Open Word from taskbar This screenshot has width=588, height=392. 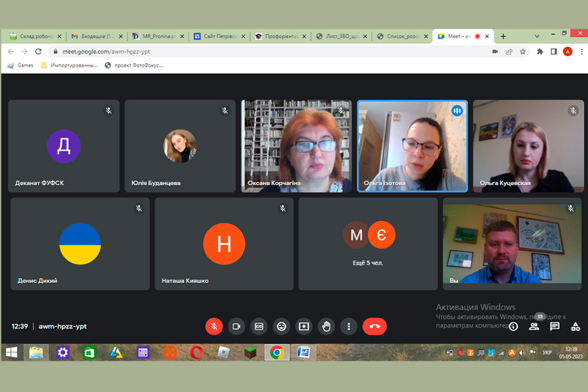point(303,353)
